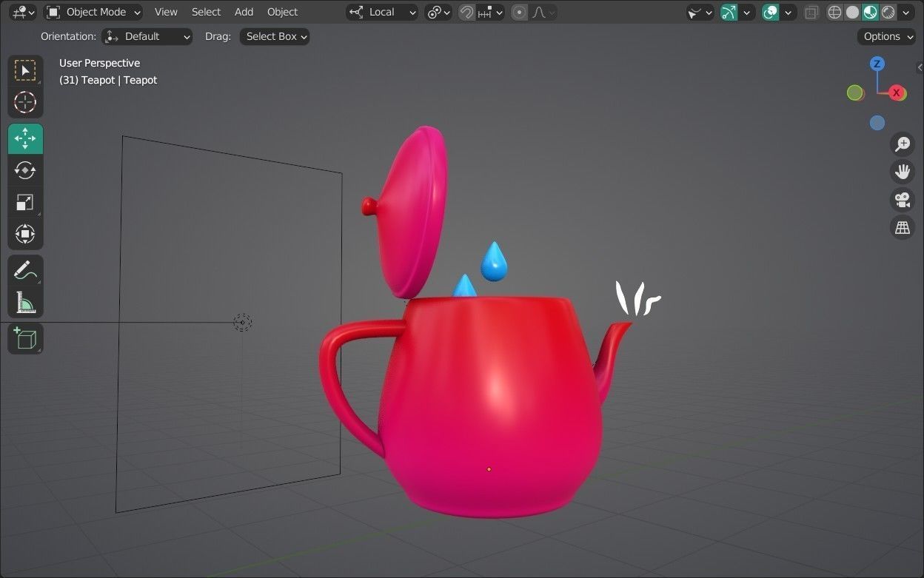Switch to the Cursor tool
The height and width of the screenshot is (578, 924).
tap(25, 103)
